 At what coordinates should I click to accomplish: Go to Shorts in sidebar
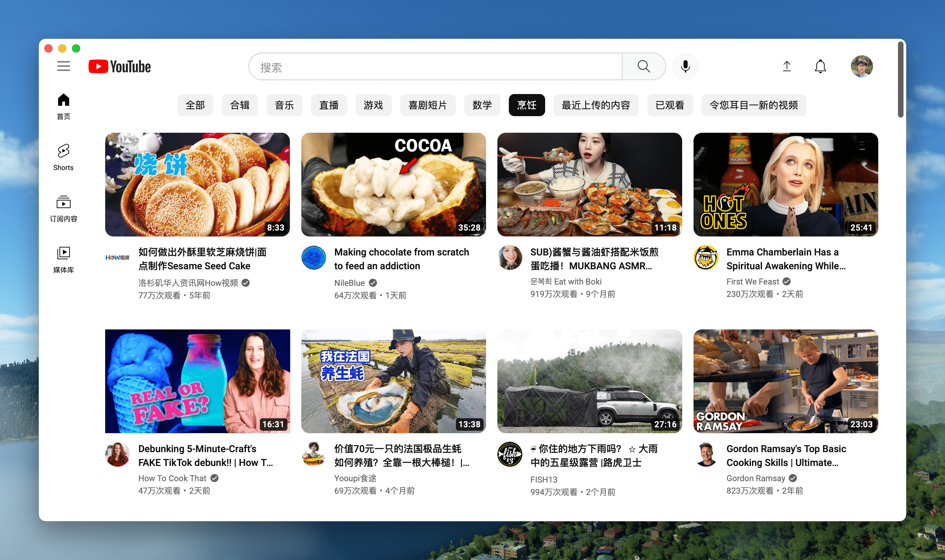coord(63,157)
